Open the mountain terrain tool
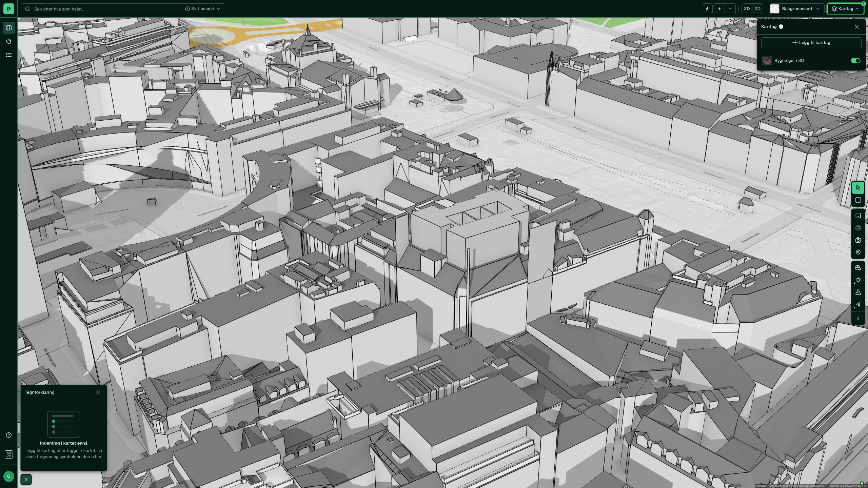This screenshot has width=868, height=488. pyautogui.click(x=858, y=292)
